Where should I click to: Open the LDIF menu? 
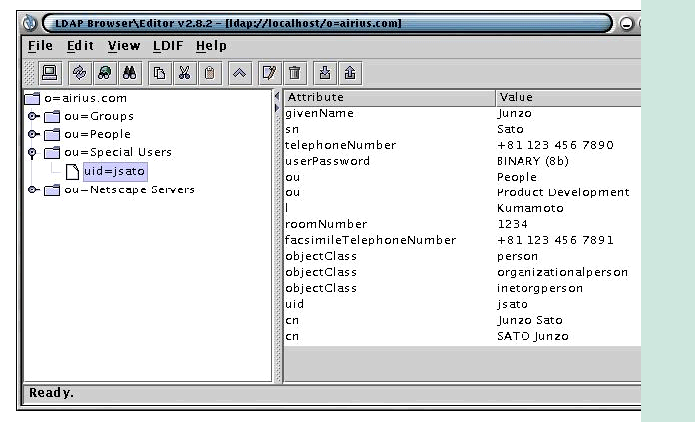coord(168,46)
